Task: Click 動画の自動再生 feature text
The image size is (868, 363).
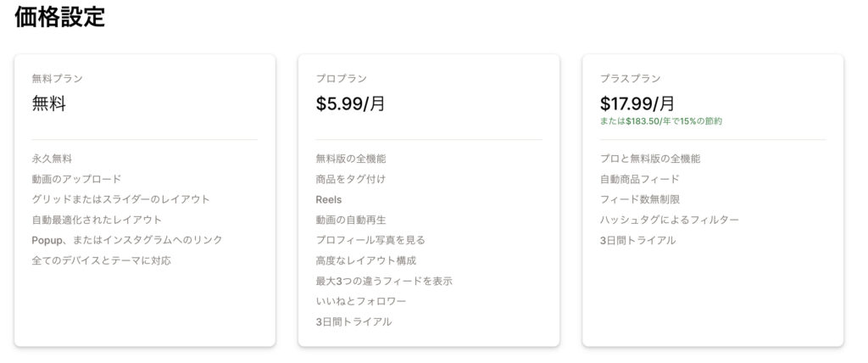Action: [x=350, y=220]
